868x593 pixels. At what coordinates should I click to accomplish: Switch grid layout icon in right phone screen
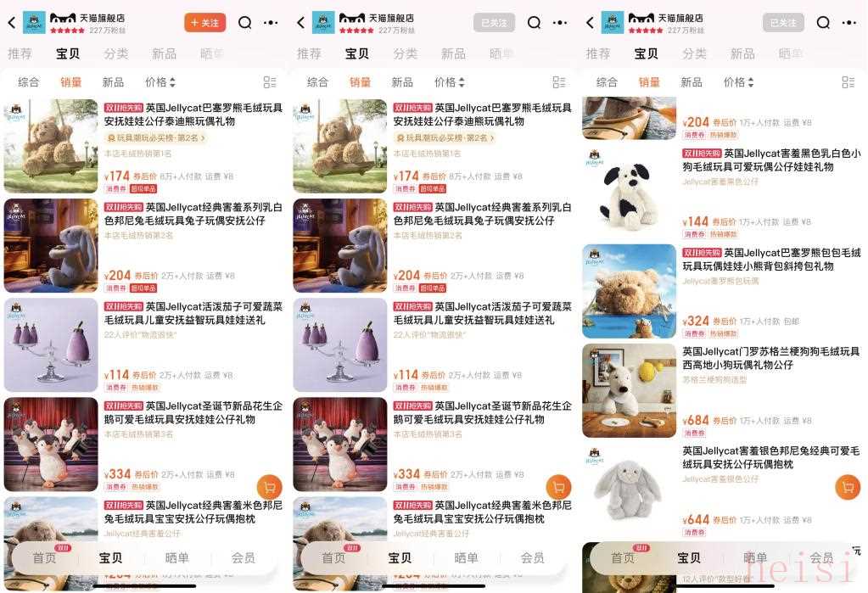coord(848,82)
